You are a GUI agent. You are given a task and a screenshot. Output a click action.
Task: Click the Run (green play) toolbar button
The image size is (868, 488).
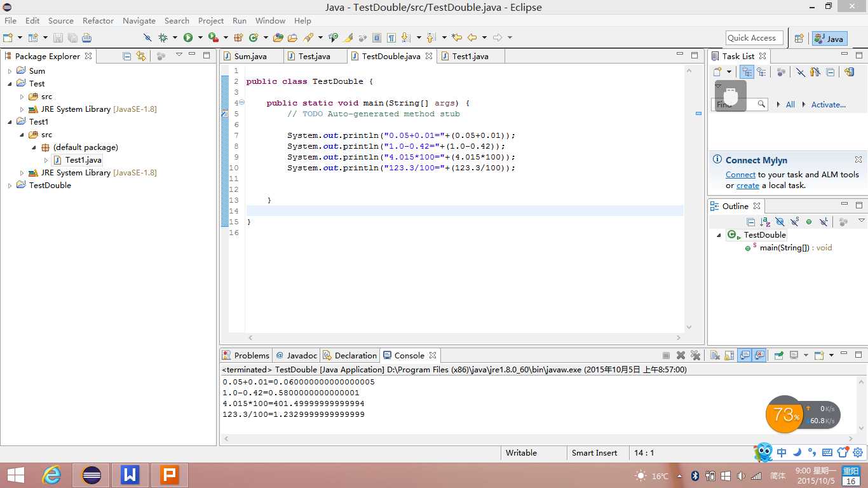[x=188, y=38]
